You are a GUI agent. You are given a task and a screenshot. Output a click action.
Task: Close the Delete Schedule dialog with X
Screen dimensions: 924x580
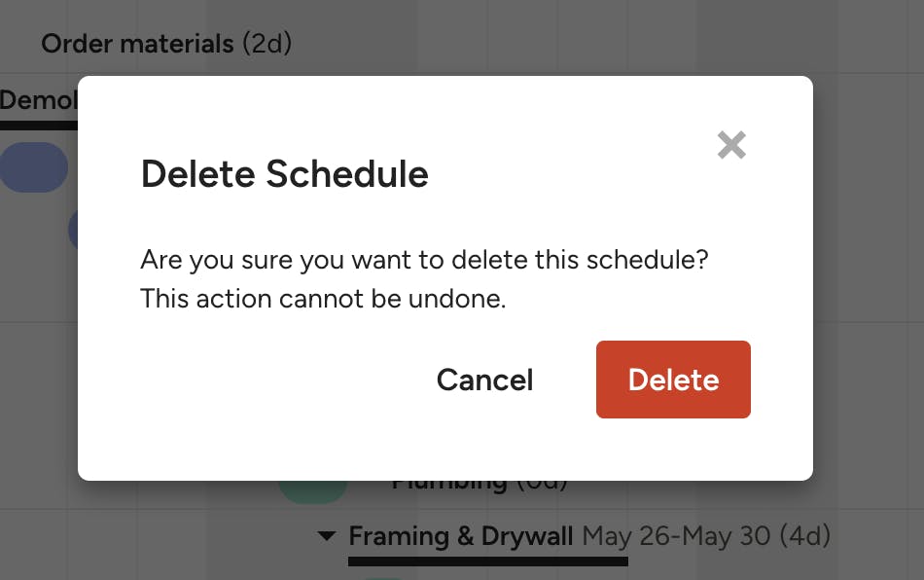pos(731,146)
